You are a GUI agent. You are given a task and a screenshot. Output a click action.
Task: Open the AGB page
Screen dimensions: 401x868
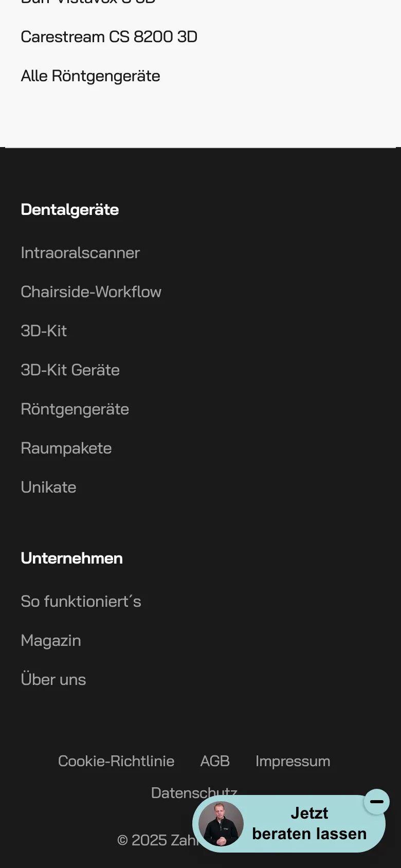(215, 761)
